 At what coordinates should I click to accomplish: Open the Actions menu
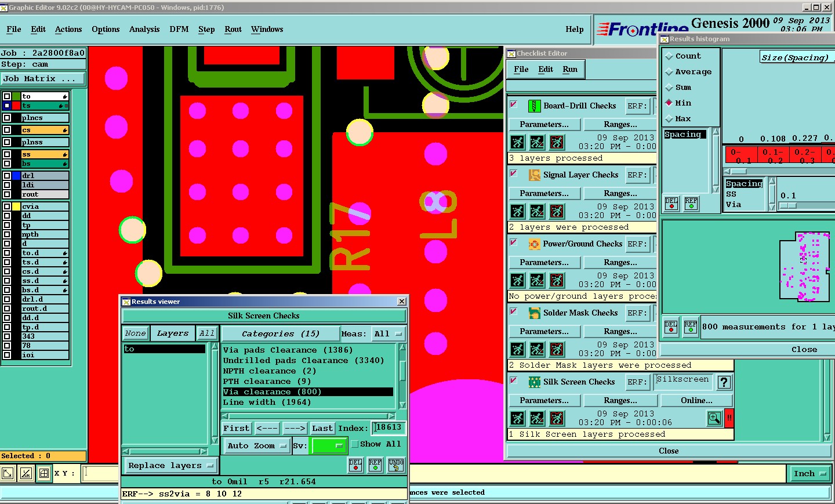click(68, 30)
